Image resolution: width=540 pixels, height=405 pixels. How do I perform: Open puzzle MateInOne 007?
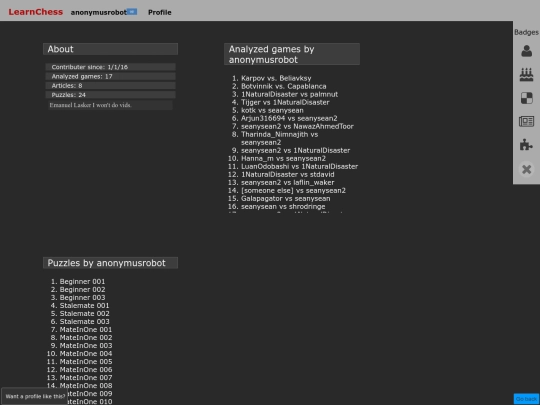pyautogui.click(x=86, y=377)
